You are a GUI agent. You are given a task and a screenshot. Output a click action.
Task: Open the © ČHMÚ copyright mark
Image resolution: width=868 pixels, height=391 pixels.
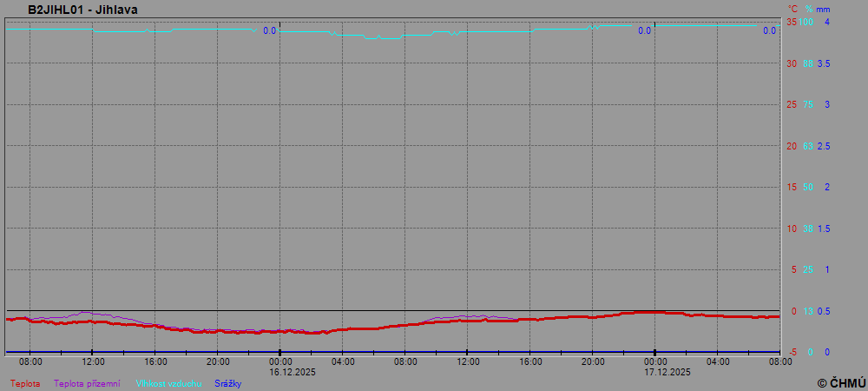841,382
